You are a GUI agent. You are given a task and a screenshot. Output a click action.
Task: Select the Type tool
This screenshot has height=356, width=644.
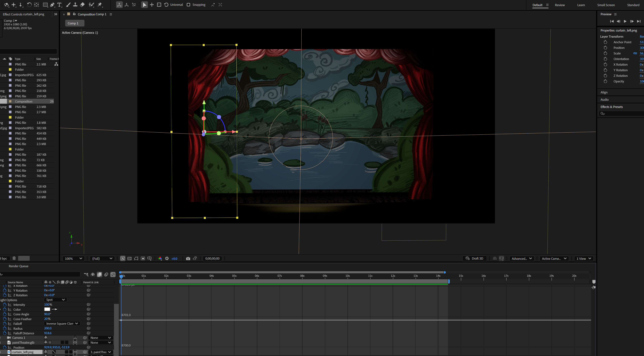pos(59,5)
